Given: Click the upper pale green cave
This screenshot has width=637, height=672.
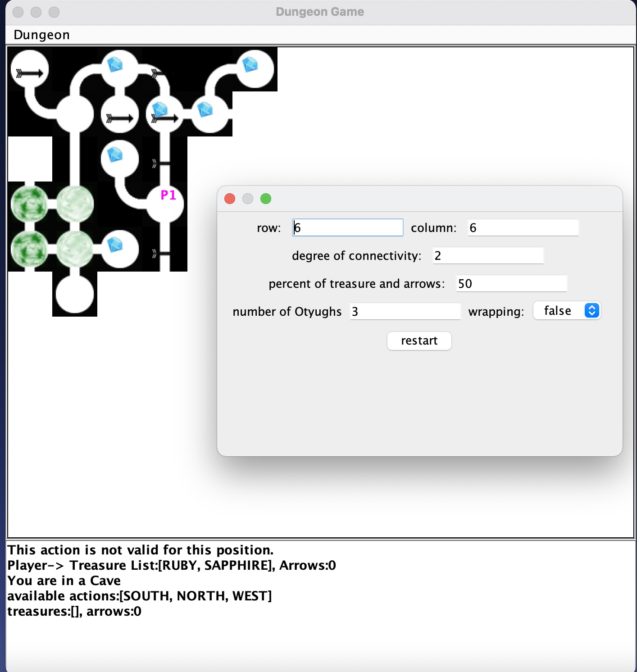Looking at the screenshot, I should click(75, 204).
